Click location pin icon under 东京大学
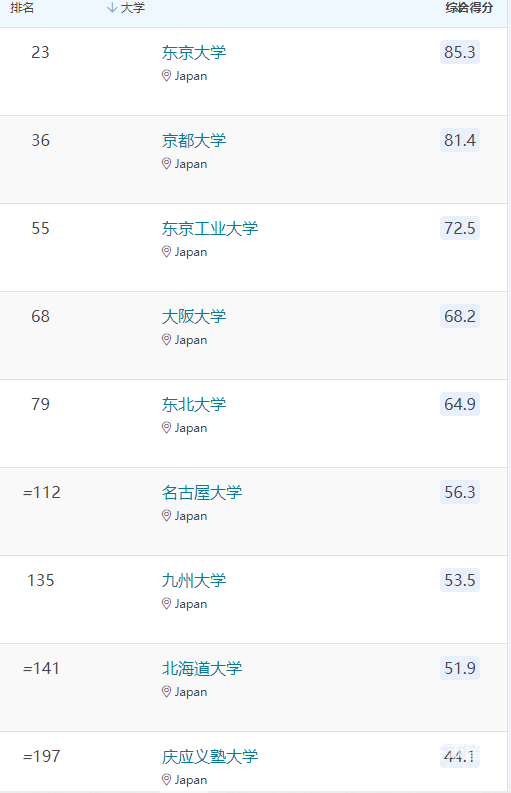Viewport: 511px width, 793px height. 166,76
